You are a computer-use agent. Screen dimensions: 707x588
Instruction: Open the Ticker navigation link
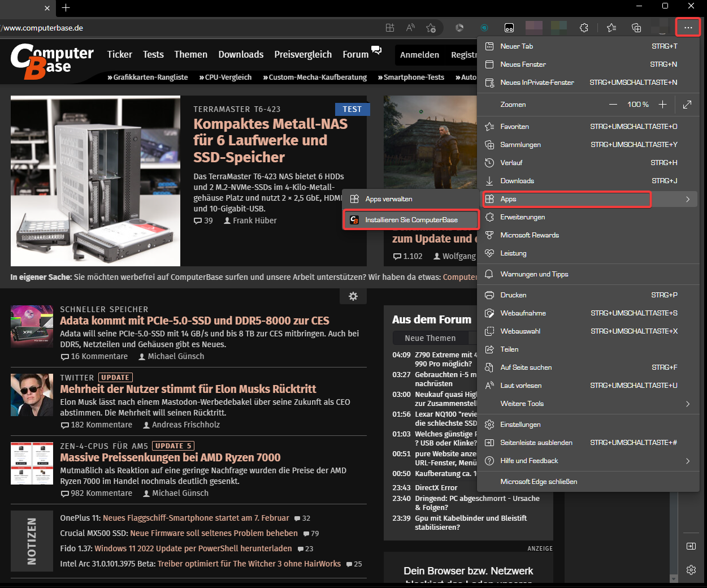(120, 54)
